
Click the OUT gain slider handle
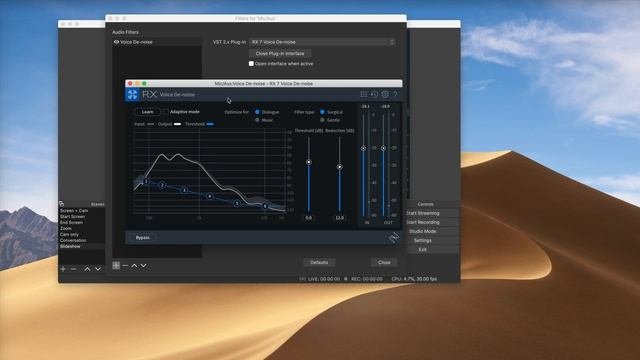click(x=383, y=149)
